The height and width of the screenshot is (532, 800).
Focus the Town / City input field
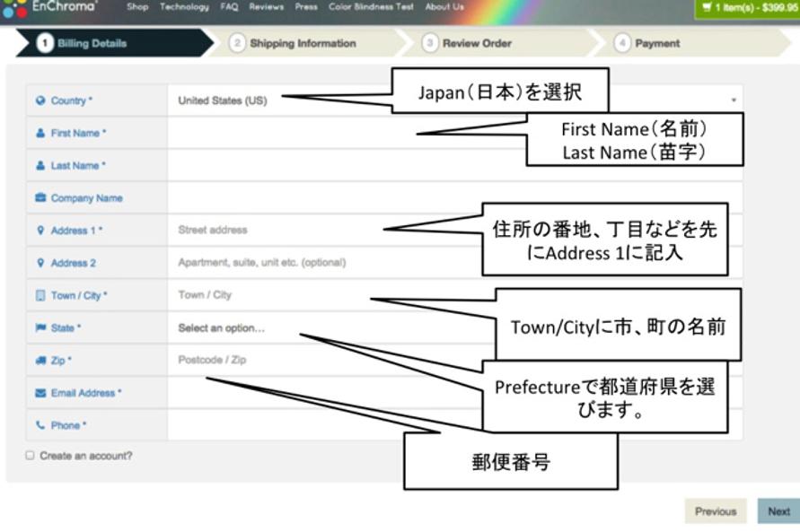click(454, 295)
